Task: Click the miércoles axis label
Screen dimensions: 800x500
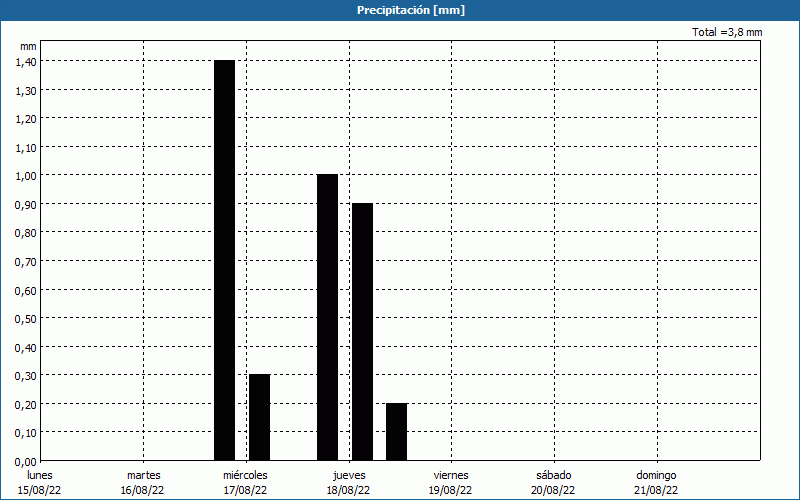Action: [245, 475]
